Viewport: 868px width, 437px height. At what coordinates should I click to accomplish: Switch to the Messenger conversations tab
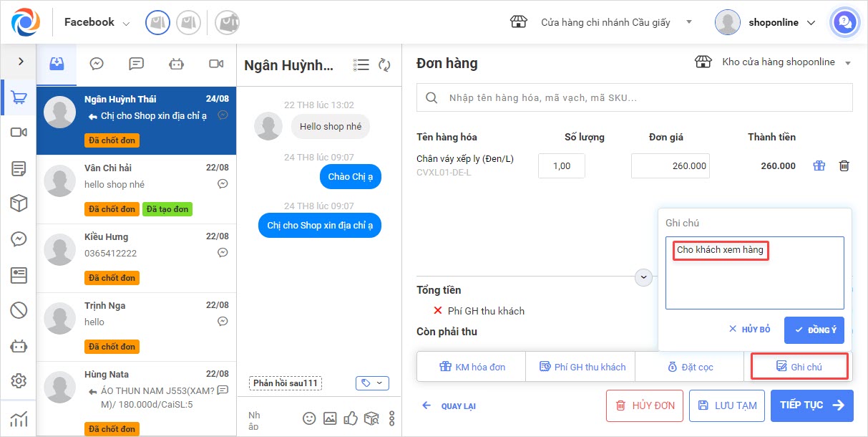point(97,64)
